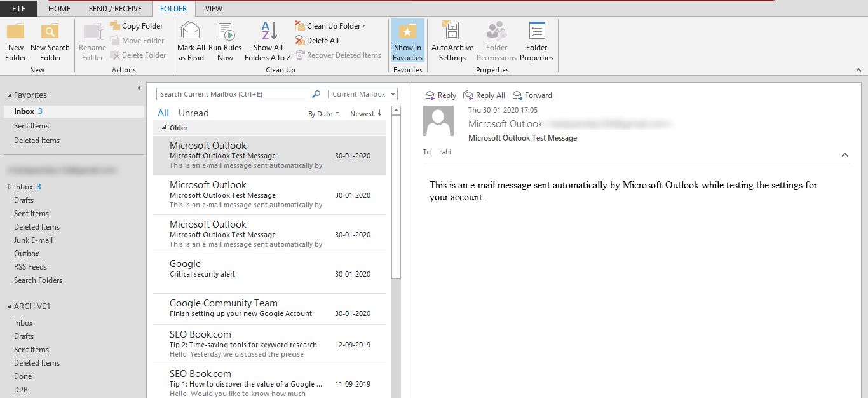Collapse the ARCHIVE1 data file
This screenshot has width=868, height=398.
coord(10,306)
